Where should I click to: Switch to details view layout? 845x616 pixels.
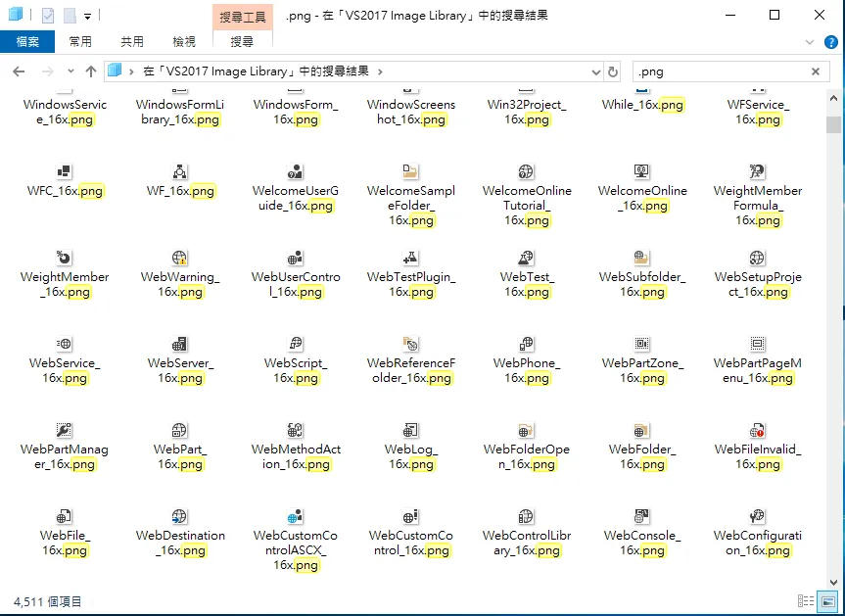tap(806, 601)
